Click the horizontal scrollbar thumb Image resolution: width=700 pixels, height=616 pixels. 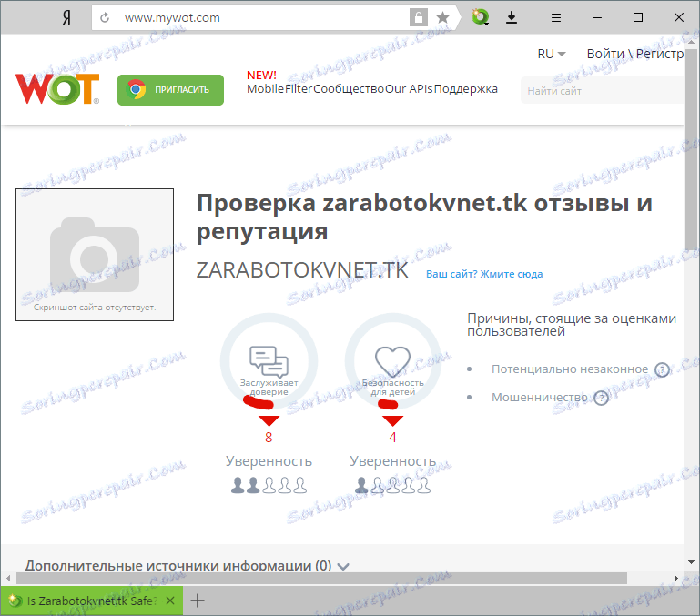pos(321,579)
